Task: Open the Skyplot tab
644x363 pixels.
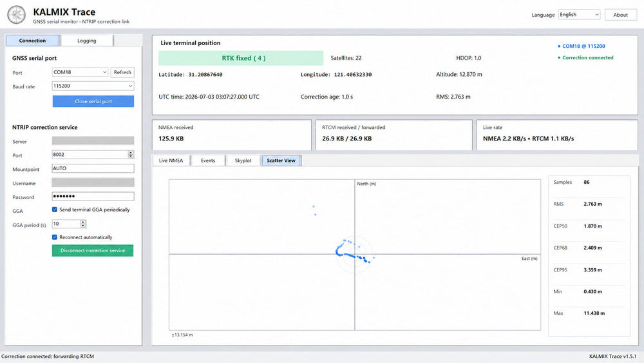Action: [x=243, y=161]
